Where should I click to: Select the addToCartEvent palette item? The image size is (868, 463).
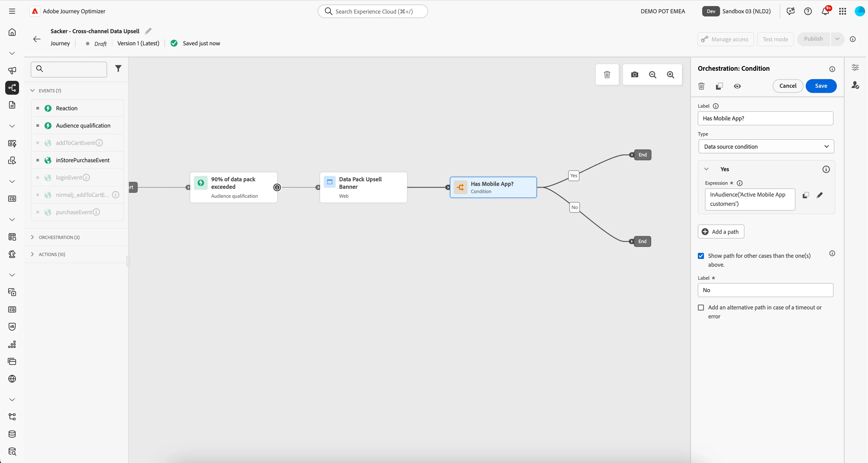[78, 143]
